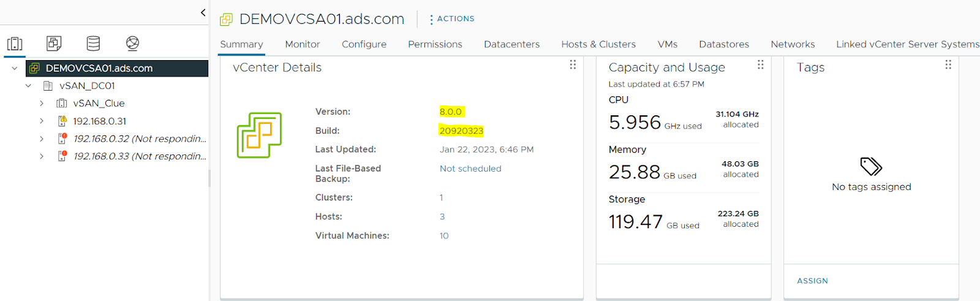The height and width of the screenshot is (301, 980).
Task: Click the Last updated at 6:57 PM text
Action: [x=656, y=84]
